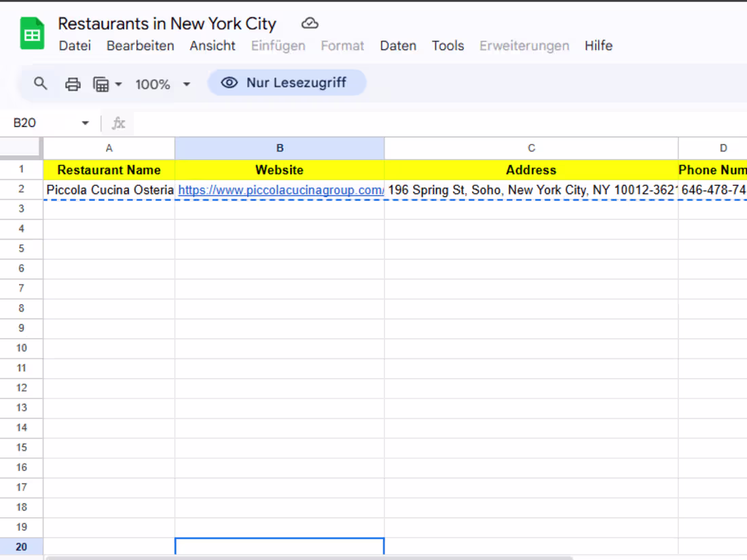Click the active cell B20
This screenshot has height=560, width=747.
[x=280, y=546]
